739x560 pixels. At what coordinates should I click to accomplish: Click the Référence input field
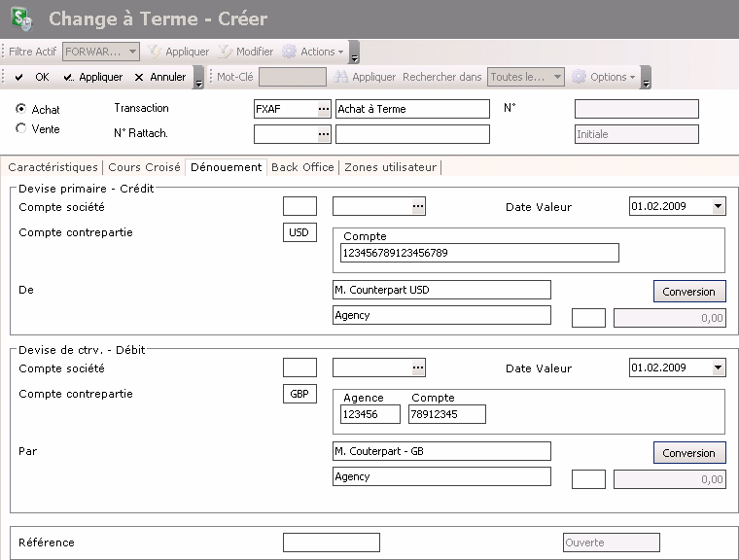(331, 542)
